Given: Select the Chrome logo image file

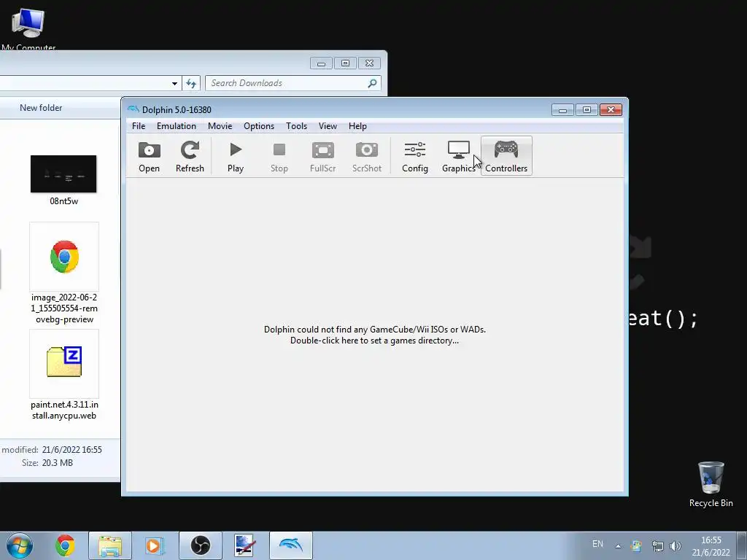Looking at the screenshot, I should pyautogui.click(x=64, y=273).
